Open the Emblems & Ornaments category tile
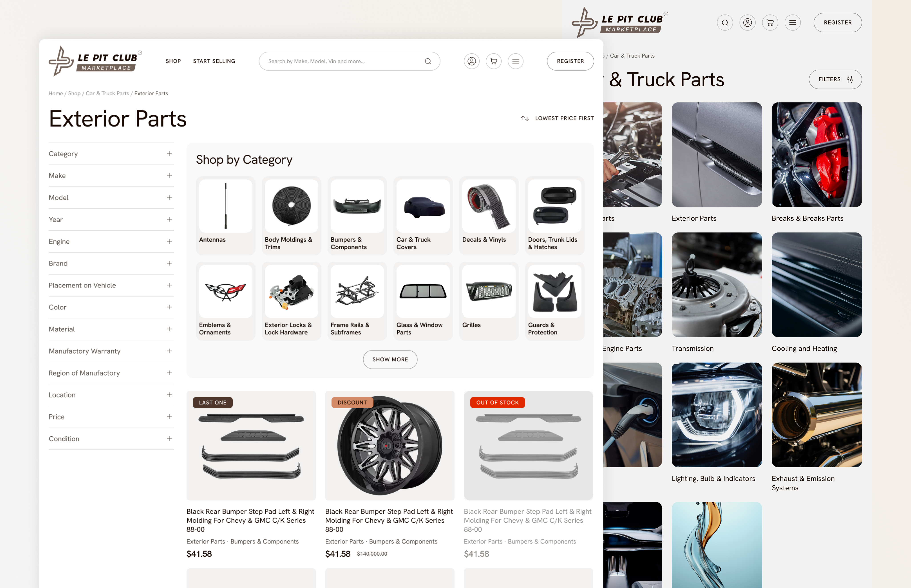The width and height of the screenshot is (911, 588). 226,301
